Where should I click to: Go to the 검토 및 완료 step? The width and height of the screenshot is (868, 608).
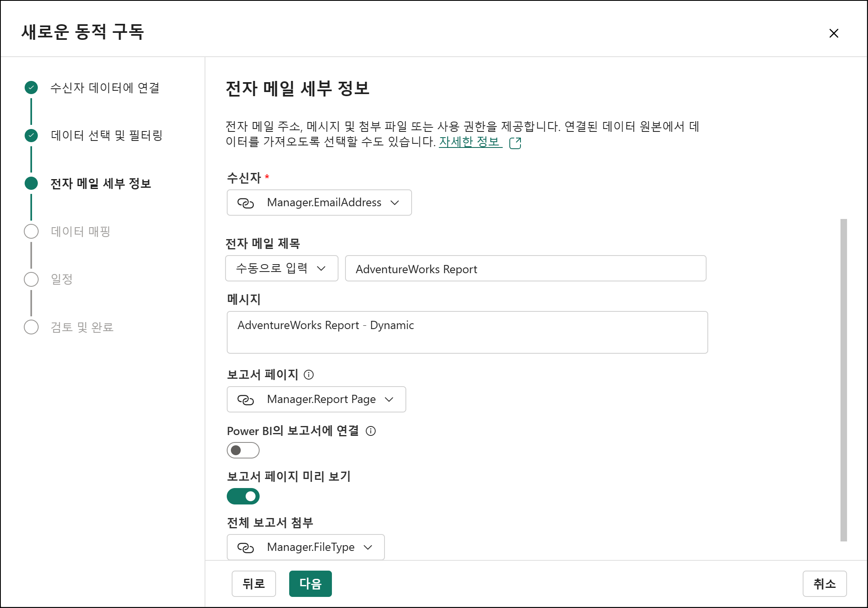31,327
